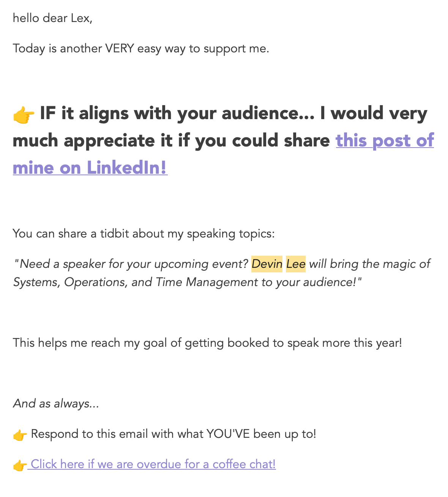Click the italic 'And as always...' line

click(56, 403)
